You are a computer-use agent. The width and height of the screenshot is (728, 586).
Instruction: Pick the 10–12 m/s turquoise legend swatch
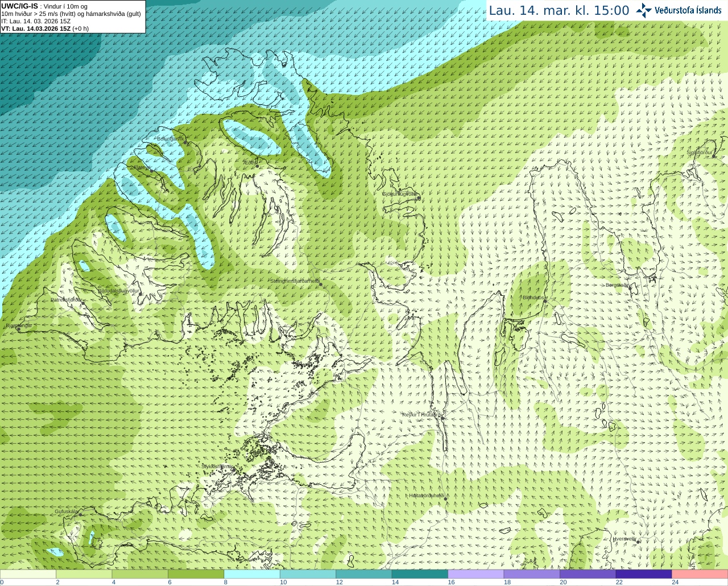(308, 574)
